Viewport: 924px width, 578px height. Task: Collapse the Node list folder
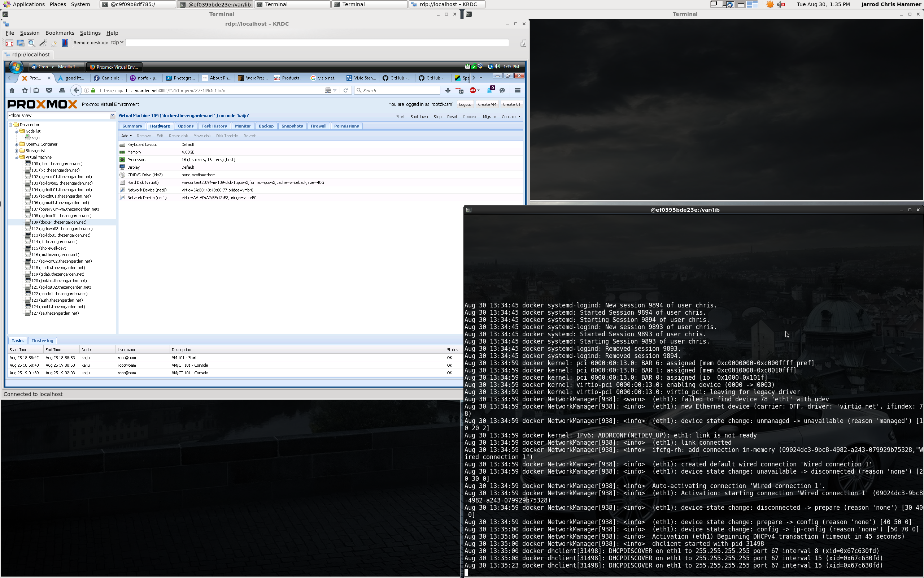tap(16, 131)
